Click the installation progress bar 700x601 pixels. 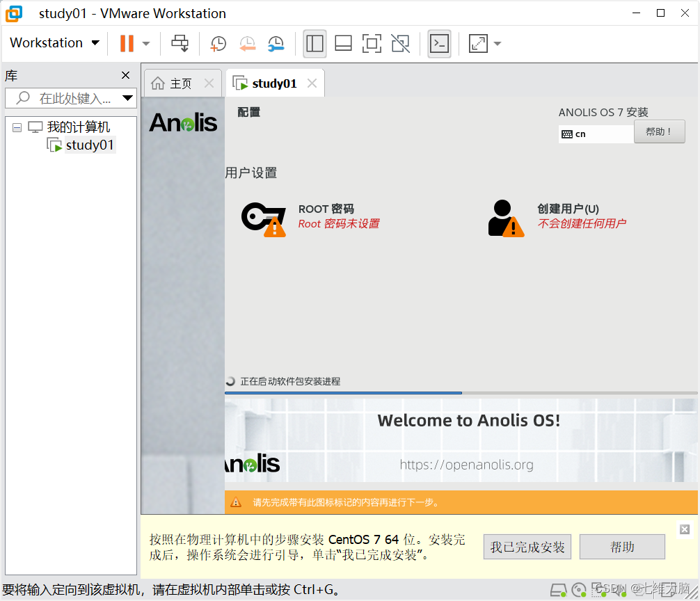pos(461,393)
